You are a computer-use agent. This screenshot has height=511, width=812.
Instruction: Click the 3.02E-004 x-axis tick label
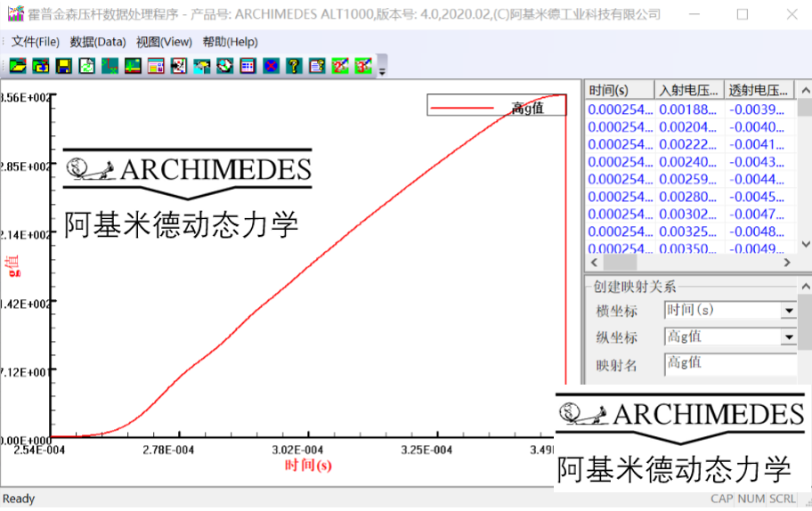[x=297, y=450]
